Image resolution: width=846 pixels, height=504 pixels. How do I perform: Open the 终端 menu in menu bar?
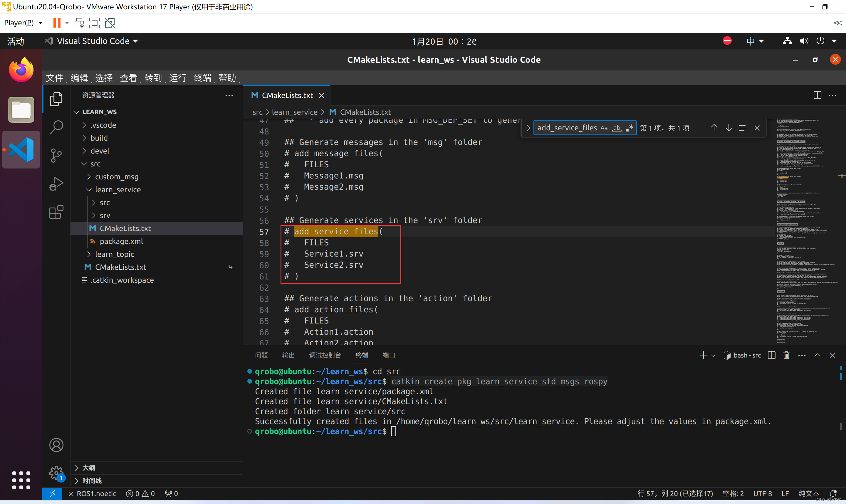[202, 78]
